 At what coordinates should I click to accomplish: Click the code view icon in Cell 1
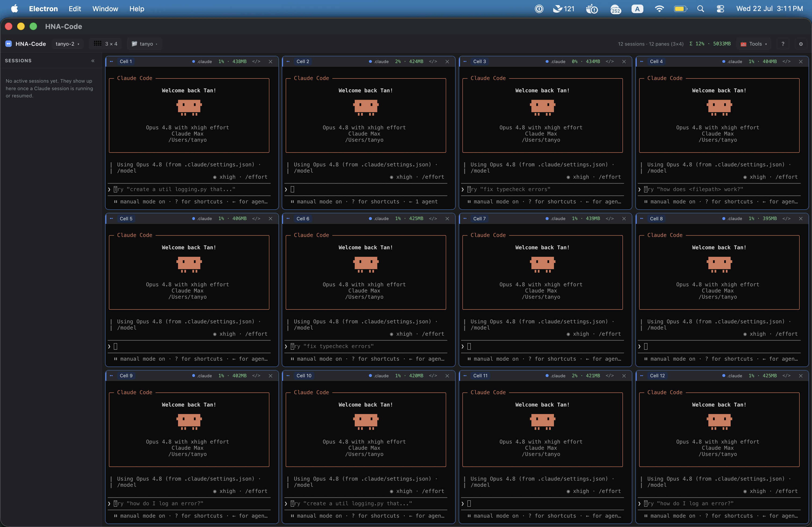256,61
